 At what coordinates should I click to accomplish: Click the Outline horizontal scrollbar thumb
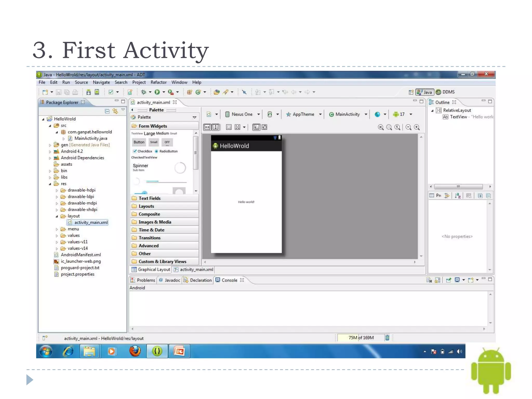458,187
